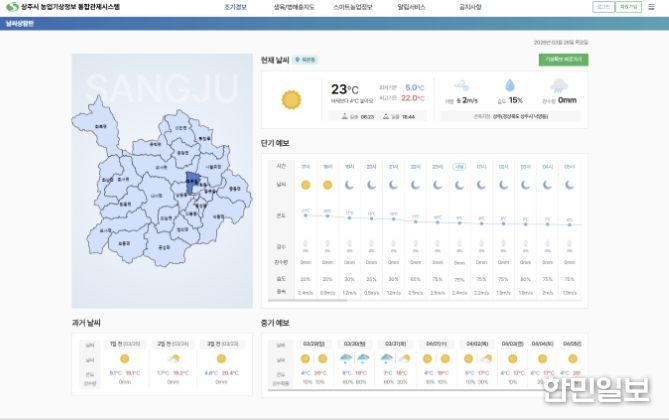The image size is (669, 420).
Task: Open the 초기정보 menu tab
Action: (x=235, y=7)
